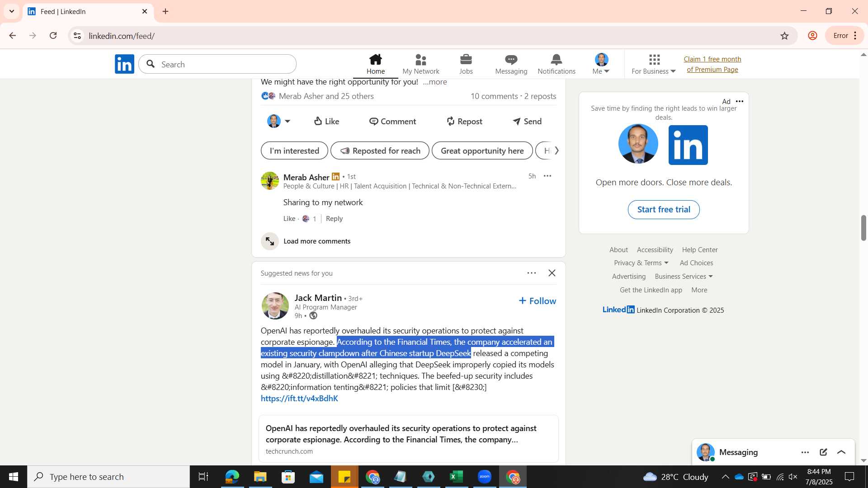Expand the For Business menu
This screenshot has height=488, width=868.
coord(654,64)
